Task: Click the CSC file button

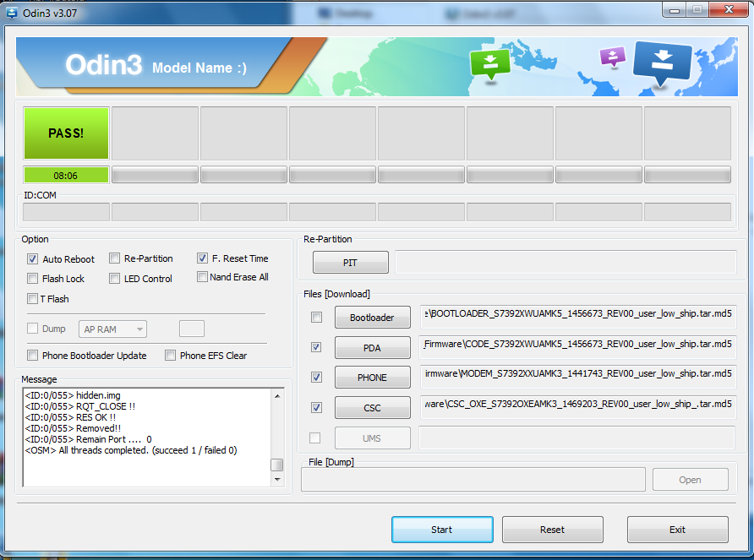Action: point(373,408)
